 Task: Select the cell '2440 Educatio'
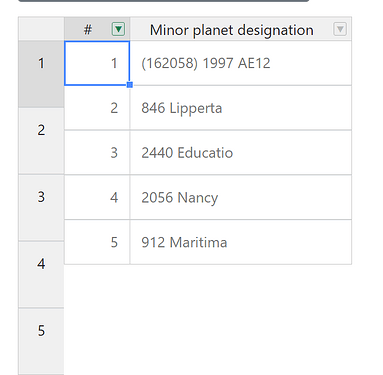tap(241, 153)
